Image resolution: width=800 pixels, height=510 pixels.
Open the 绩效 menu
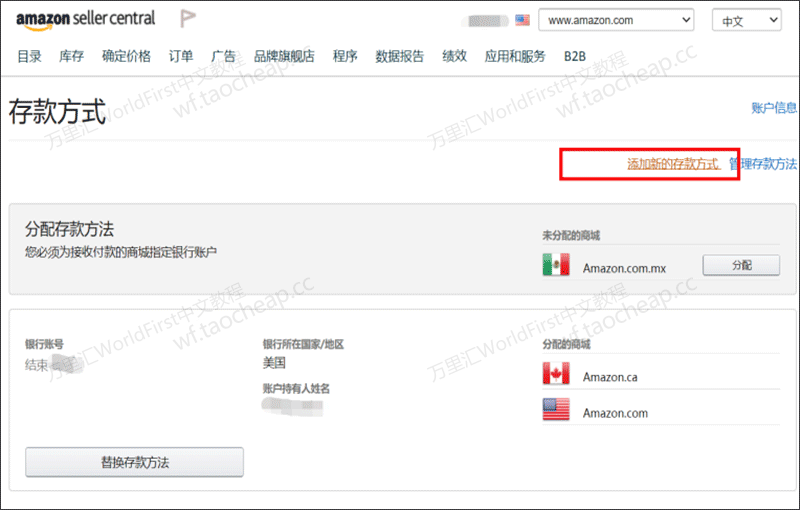(455, 56)
